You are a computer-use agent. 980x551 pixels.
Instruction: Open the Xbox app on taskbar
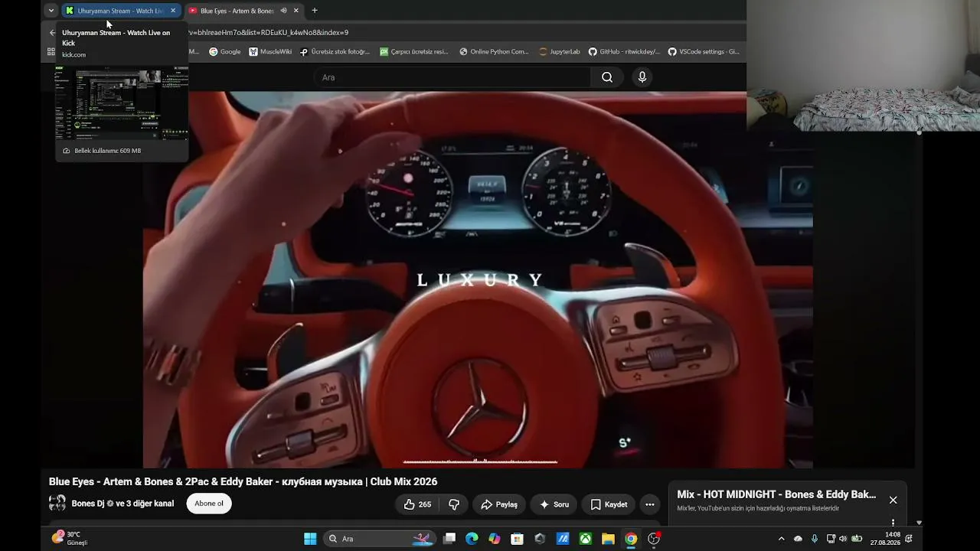[x=585, y=539]
